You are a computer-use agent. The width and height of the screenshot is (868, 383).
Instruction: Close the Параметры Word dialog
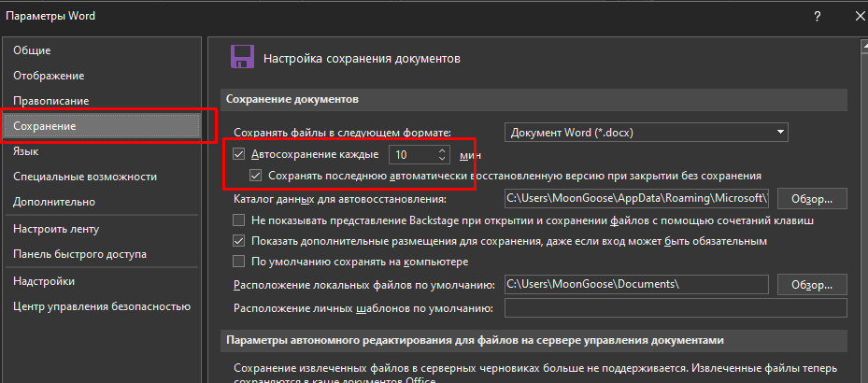point(860,17)
